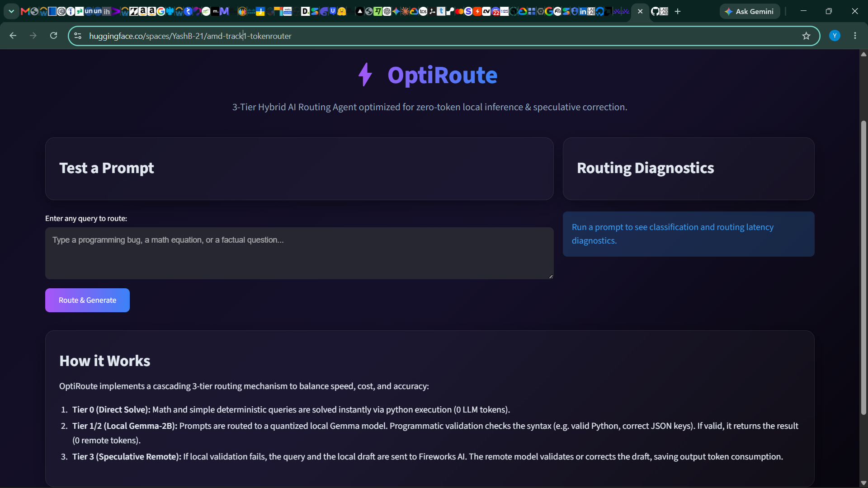Image resolution: width=868 pixels, height=488 pixels.
Task: Switch to the Vercel triangle tab
Action: pos(360,11)
